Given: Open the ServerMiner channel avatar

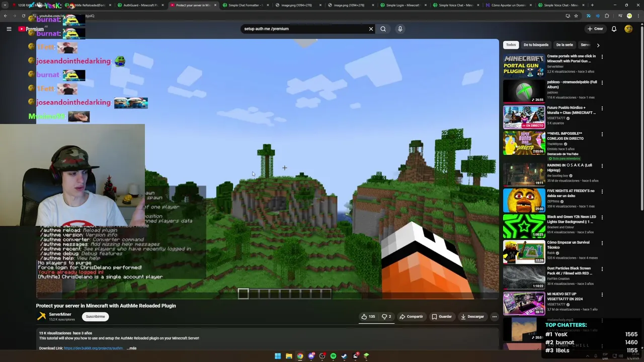Looking at the screenshot, I should [41, 316].
